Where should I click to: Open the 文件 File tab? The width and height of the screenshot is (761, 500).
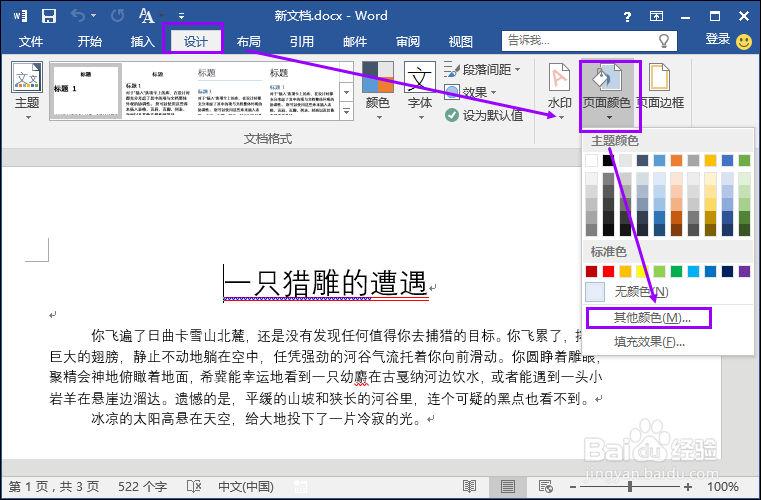coord(31,42)
